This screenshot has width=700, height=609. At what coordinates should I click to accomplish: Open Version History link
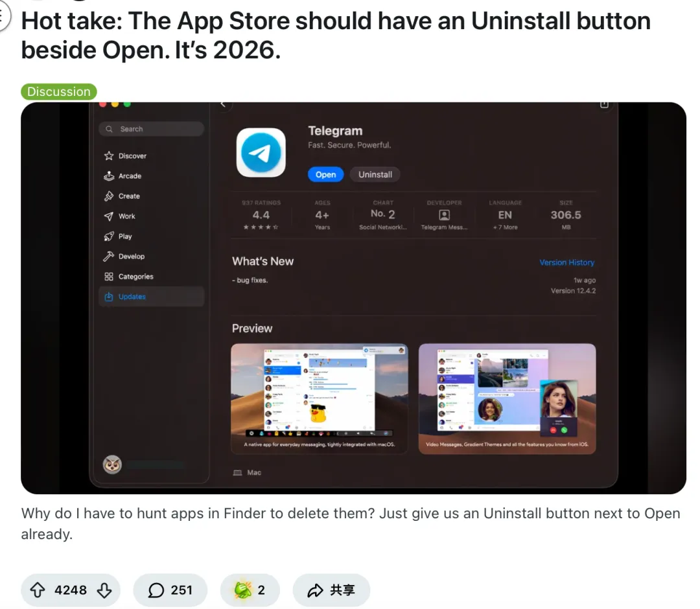567,262
